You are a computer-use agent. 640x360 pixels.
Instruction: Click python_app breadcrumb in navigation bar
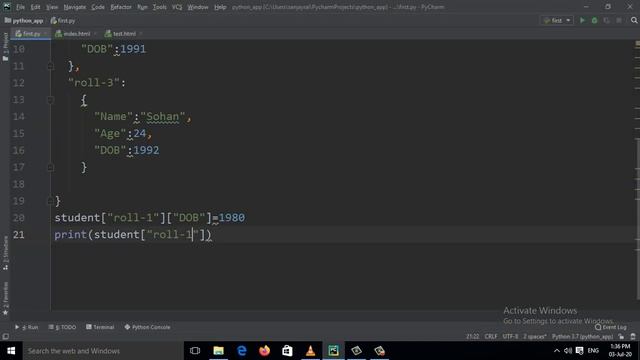[24, 20]
